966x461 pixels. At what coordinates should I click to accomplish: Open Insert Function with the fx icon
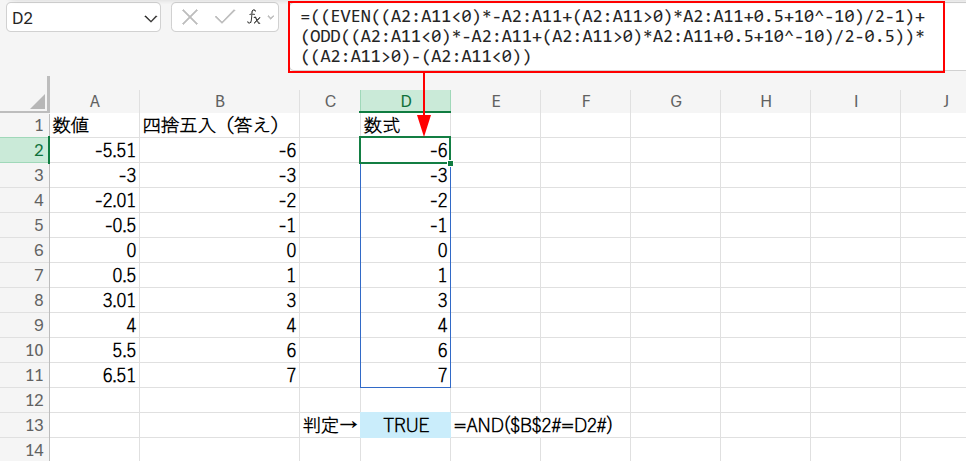[254, 18]
